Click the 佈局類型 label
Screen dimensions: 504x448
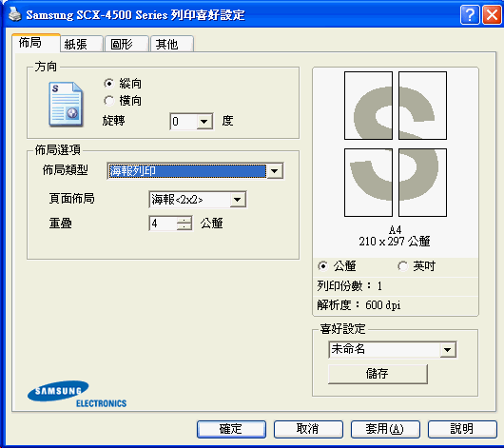(x=66, y=170)
